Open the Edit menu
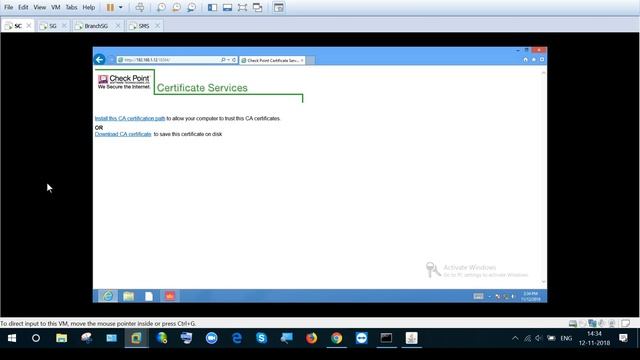The width and height of the screenshot is (640, 360). pyautogui.click(x=23, y=7)
